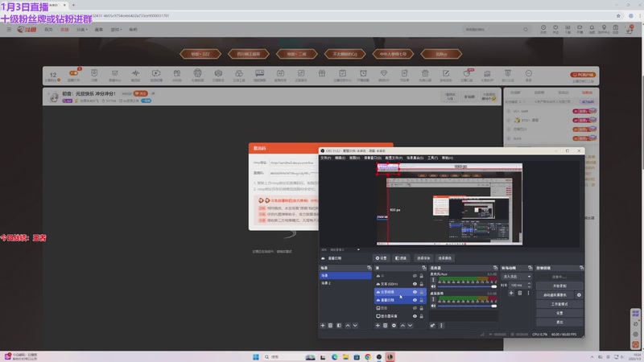Viewport: 644px width, 362px height.
Task: Pop out the scenes dock icon in header
Action: (369, 268)
